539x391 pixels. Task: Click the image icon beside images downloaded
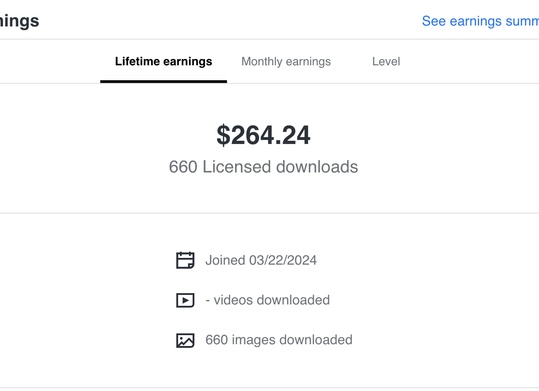point(185,340)
